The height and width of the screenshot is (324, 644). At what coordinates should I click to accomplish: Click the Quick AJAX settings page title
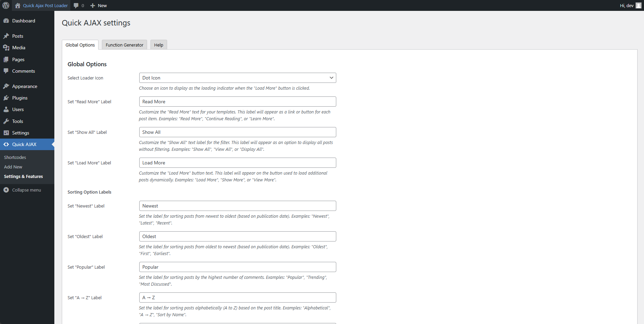tap(96, 23)
